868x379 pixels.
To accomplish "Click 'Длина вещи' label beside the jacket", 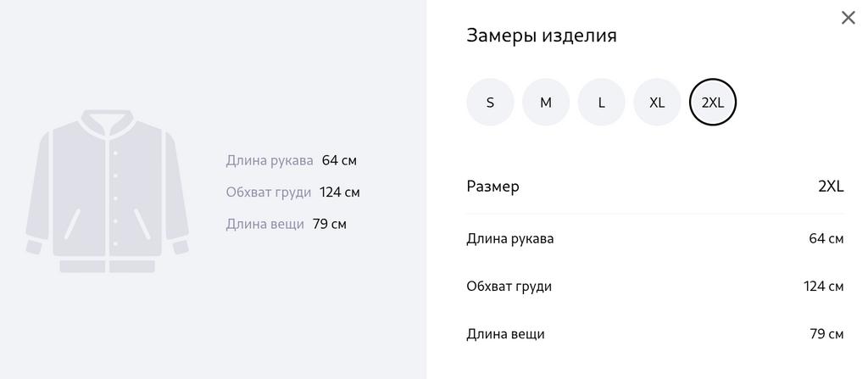I will tap(264, 225).
